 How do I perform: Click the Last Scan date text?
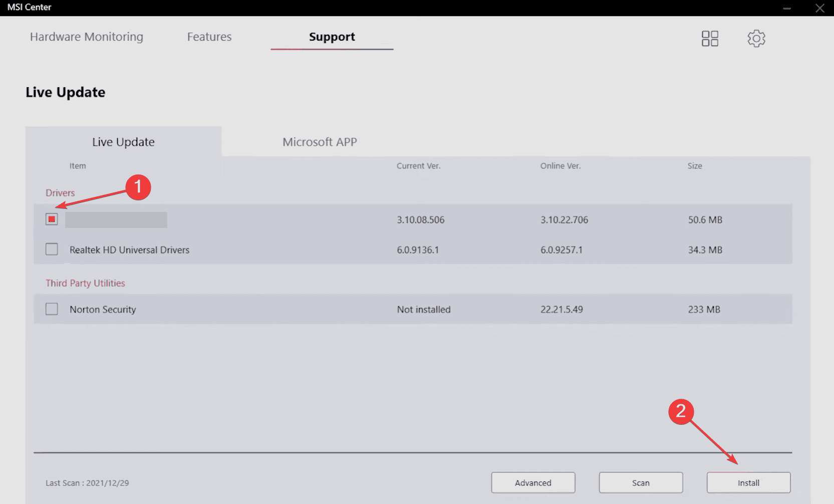[87, 483]
